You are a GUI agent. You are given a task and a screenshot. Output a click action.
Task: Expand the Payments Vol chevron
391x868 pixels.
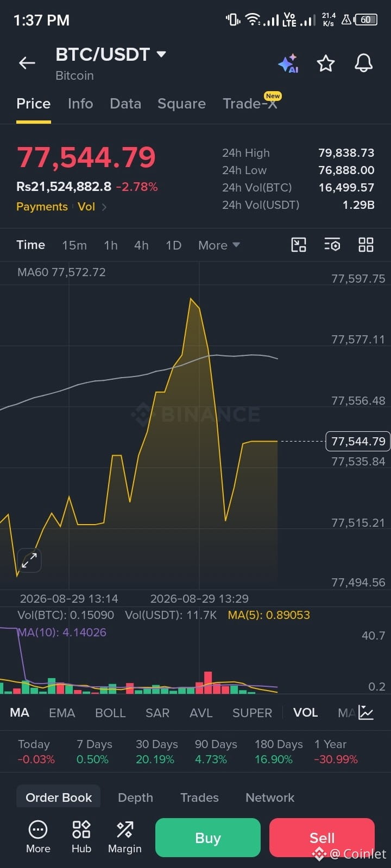(x=104, y=207)
